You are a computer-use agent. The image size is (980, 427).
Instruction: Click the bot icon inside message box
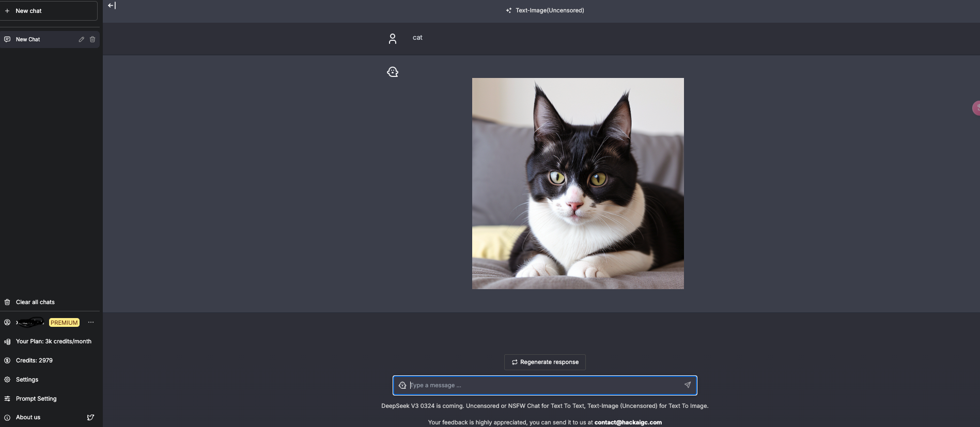coord(402,385)
